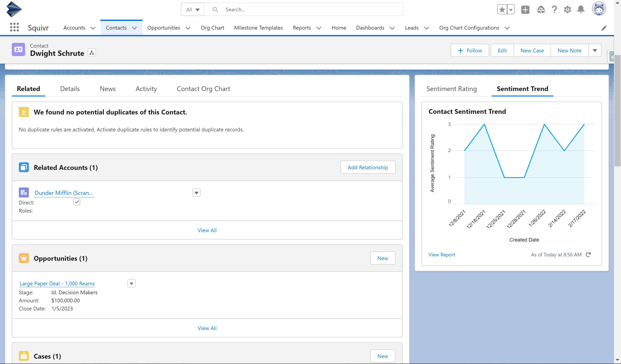Open the favorites star icon
Screen dimensions: 621x364
click(x=502, y=10)
